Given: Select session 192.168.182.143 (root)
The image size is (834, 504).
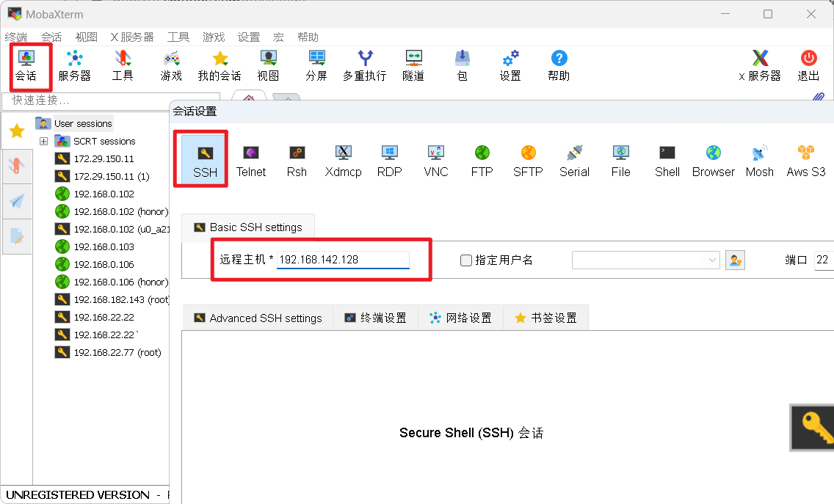Looking at the screenshot, I should pos(112,299).
